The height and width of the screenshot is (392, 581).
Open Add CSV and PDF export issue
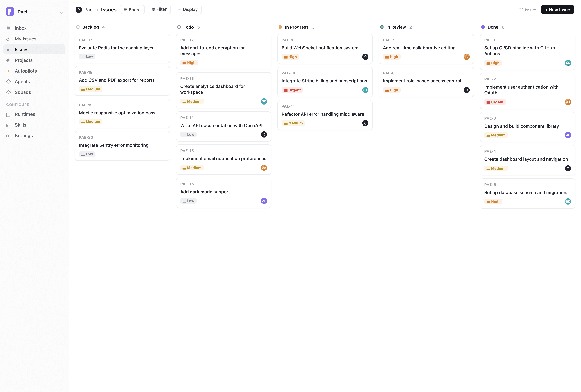coord(122,81)
